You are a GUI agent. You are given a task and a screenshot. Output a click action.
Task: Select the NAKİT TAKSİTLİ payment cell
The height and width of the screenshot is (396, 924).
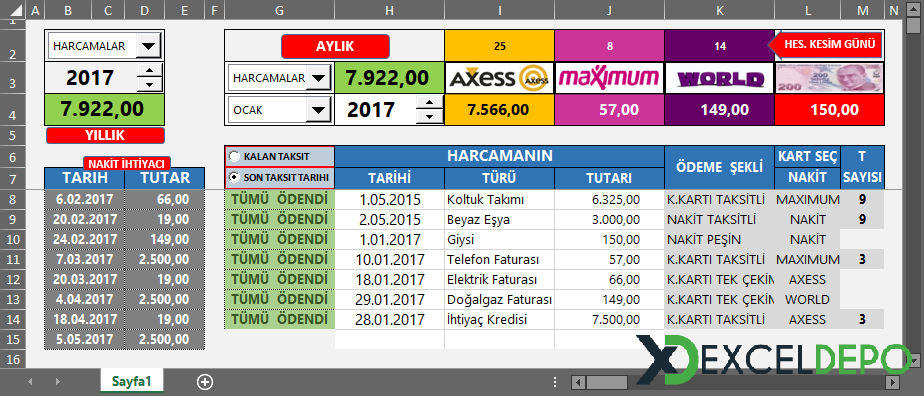pyautogui.click(x=720, y=220)
